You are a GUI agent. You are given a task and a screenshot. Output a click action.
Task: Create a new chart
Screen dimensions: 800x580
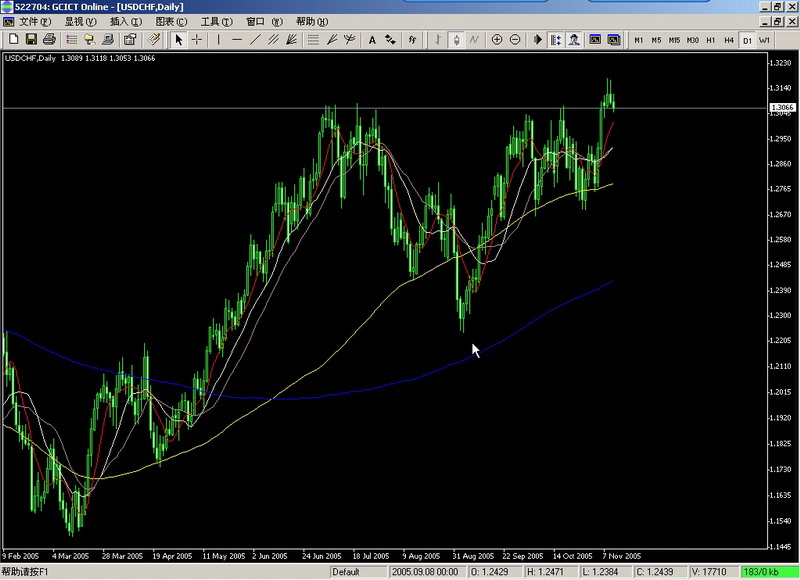13,39
